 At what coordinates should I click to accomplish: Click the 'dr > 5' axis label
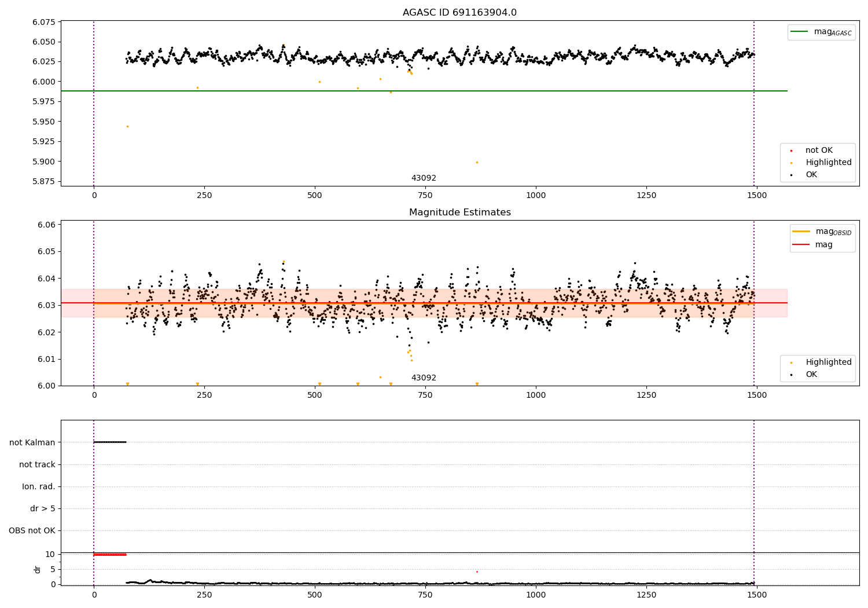43,508
